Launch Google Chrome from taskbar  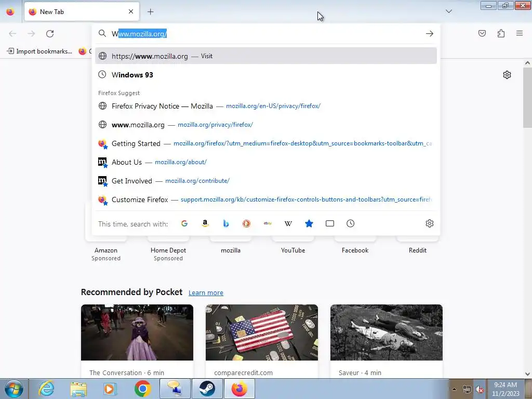coord(142,389)
